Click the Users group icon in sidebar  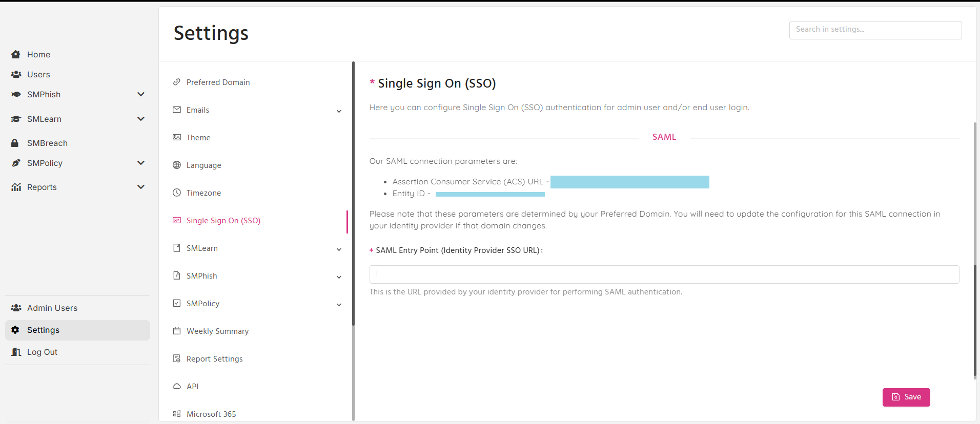[16, 74]
